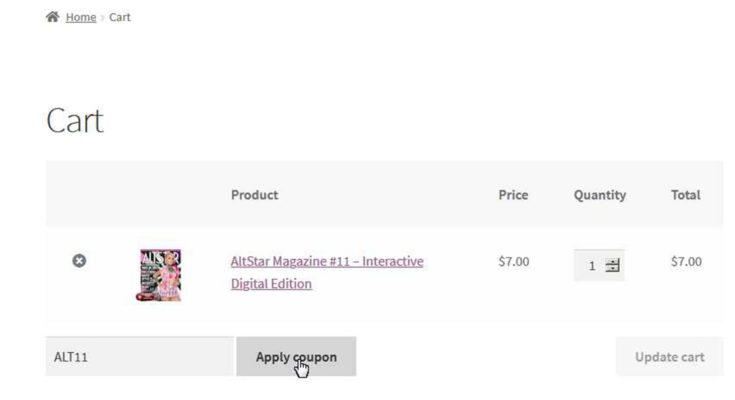
Task: Click the Product column header
Action: [254, 195]
